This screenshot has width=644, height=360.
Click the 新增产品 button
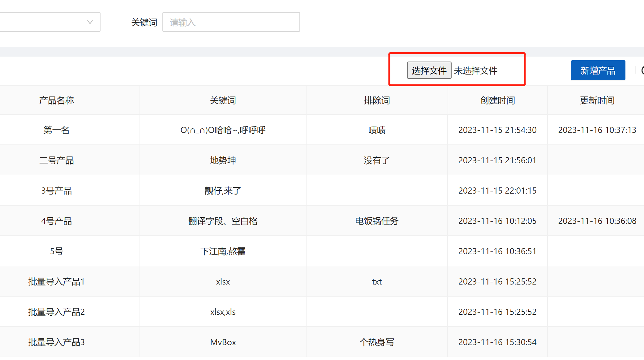pos(598,71)
